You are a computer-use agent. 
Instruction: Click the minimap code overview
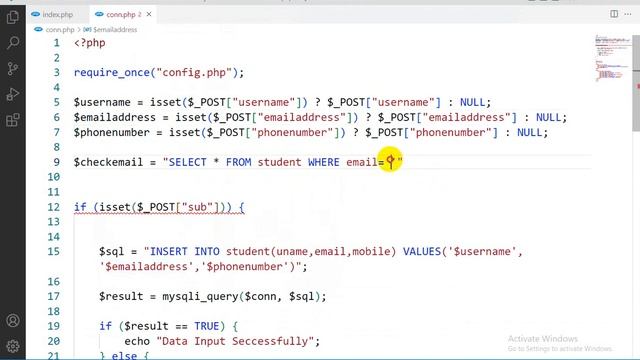(612, 58)
